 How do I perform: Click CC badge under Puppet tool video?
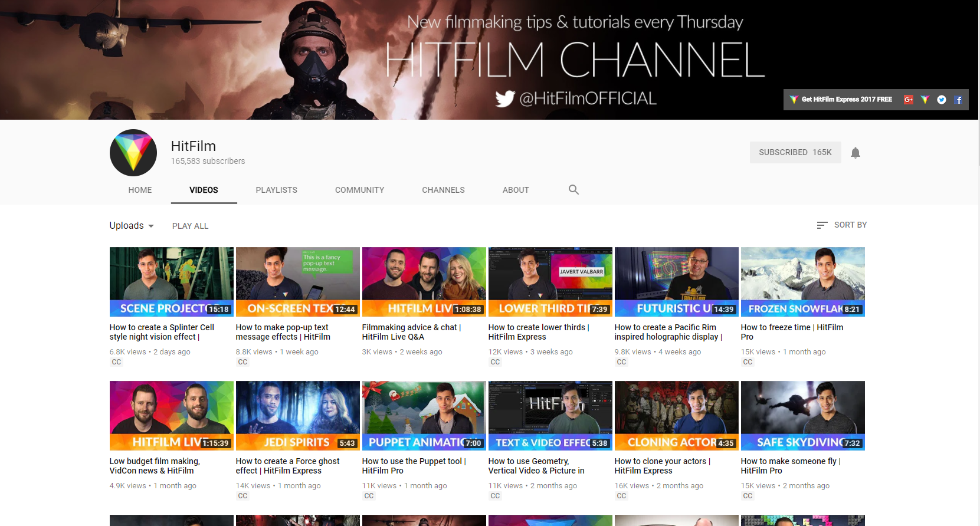(369, 496)
